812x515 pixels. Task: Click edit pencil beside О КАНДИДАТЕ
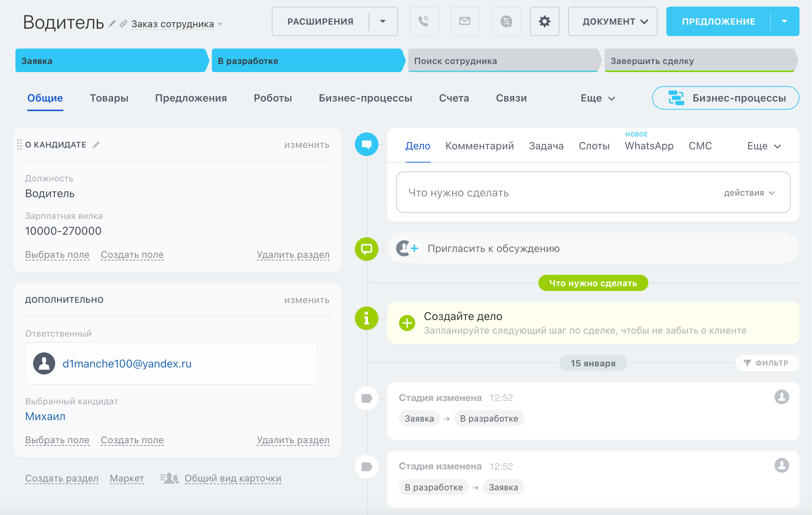96,145
